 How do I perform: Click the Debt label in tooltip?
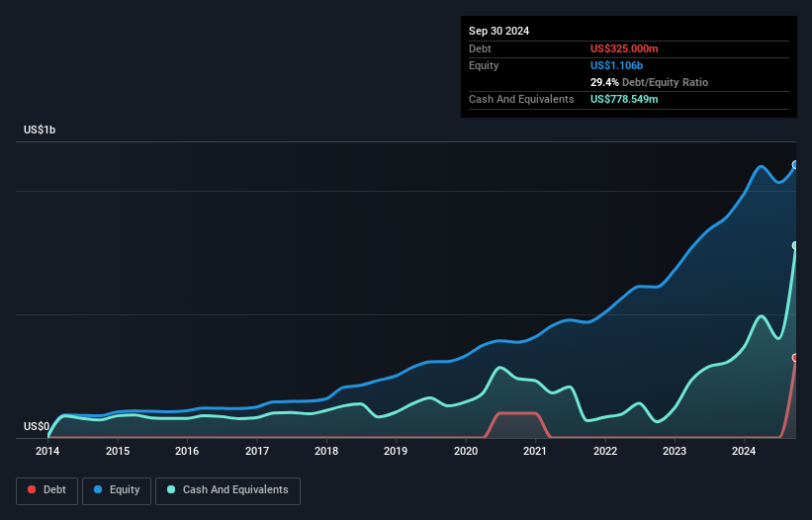tap(480, 48)
